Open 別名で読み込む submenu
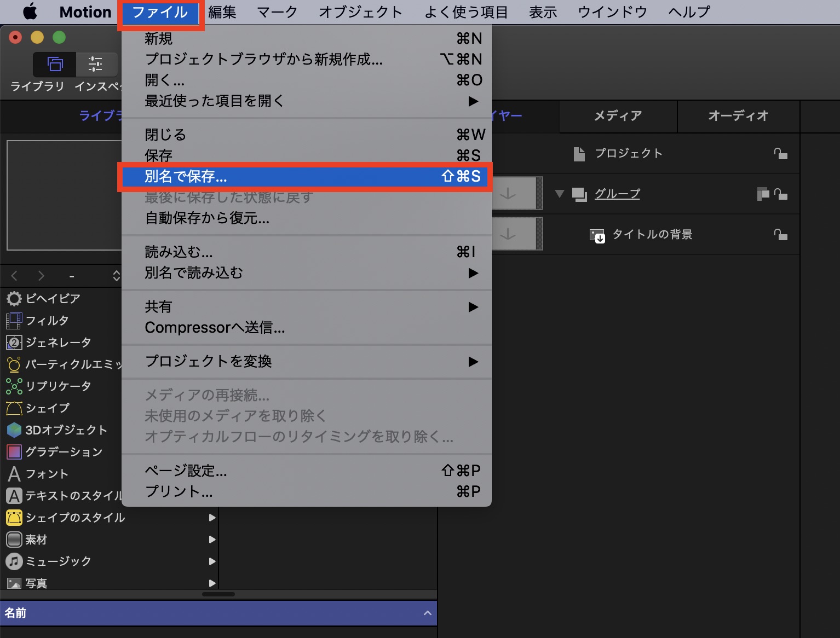 point(307,273)
